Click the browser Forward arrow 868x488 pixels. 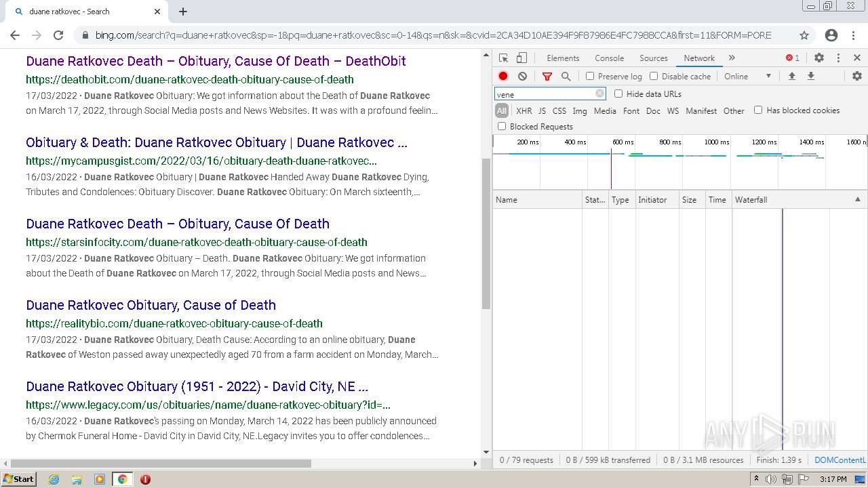pyautogui.click(x=37, y=35)
